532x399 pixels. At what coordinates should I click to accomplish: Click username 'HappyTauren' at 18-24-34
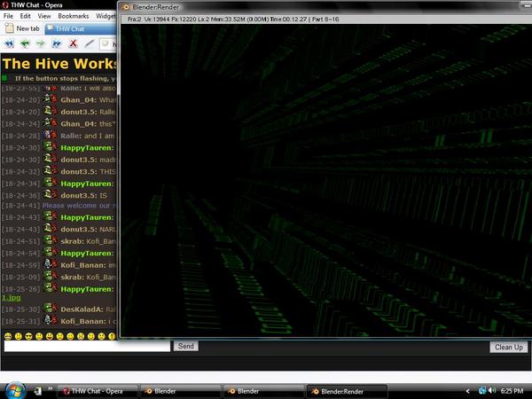87,184
